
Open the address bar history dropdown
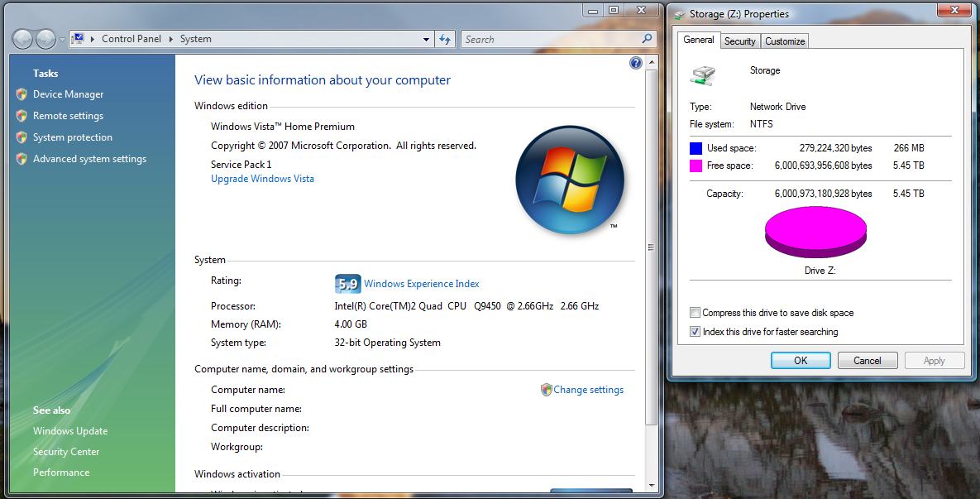tap(426, 40)
